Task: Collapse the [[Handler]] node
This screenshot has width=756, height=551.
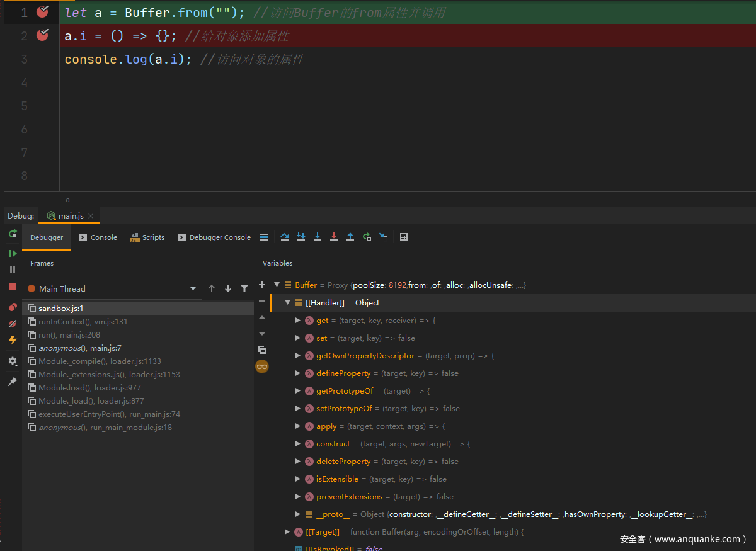Action: pos(287,303)
